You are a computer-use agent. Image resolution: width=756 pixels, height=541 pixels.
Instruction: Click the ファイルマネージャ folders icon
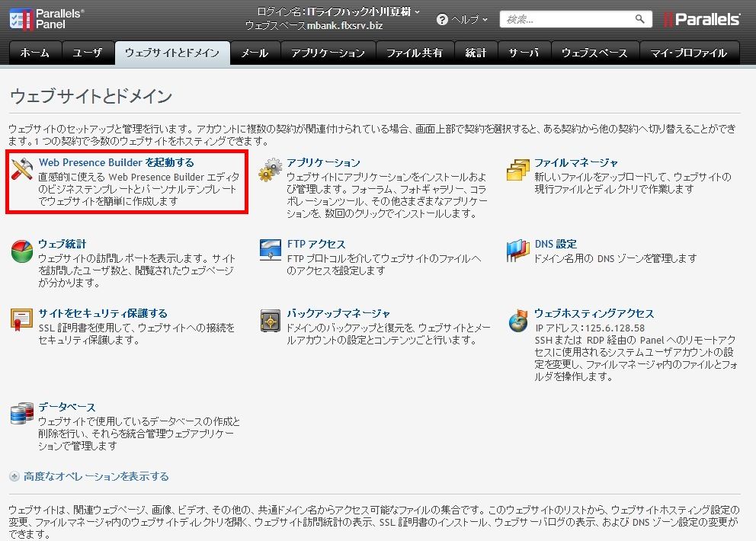click(x=517, y=169)
